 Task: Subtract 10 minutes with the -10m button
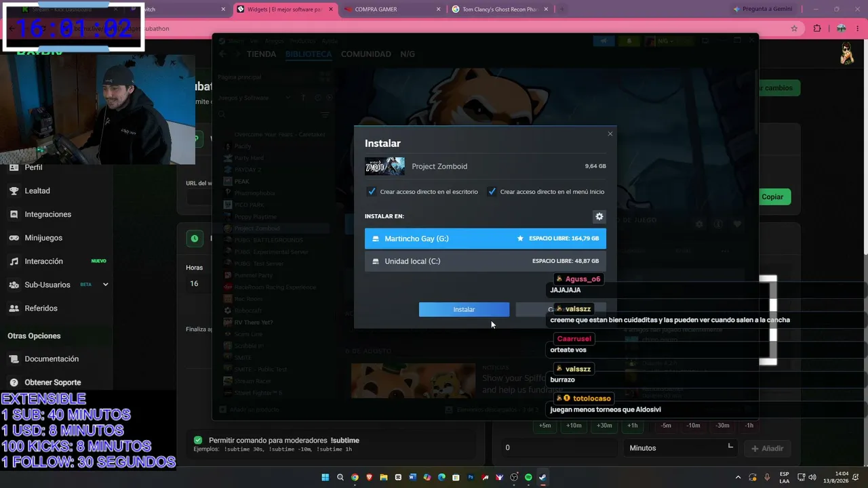[x=693, y=426]
